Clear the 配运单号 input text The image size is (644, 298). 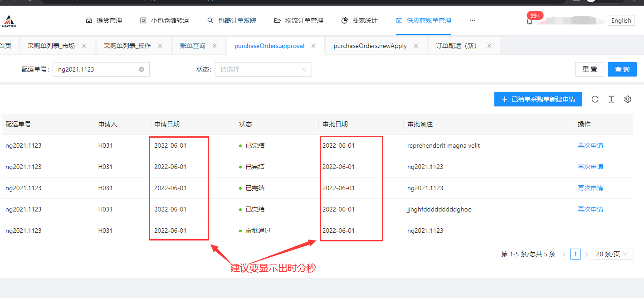point(141,69)
